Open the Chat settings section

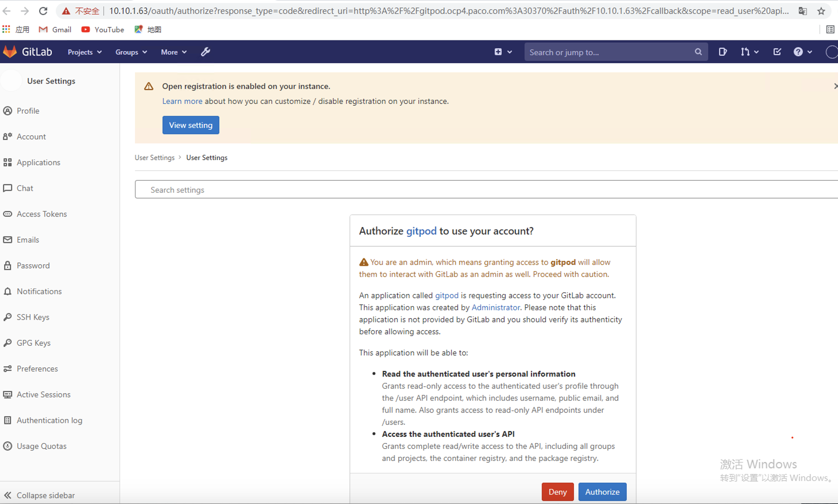point(25,188)
